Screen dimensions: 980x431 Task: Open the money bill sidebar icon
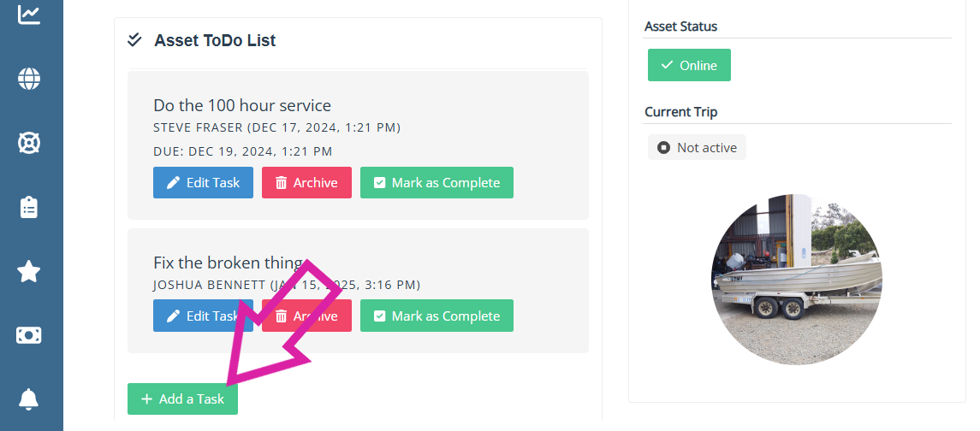pos(29,335)
